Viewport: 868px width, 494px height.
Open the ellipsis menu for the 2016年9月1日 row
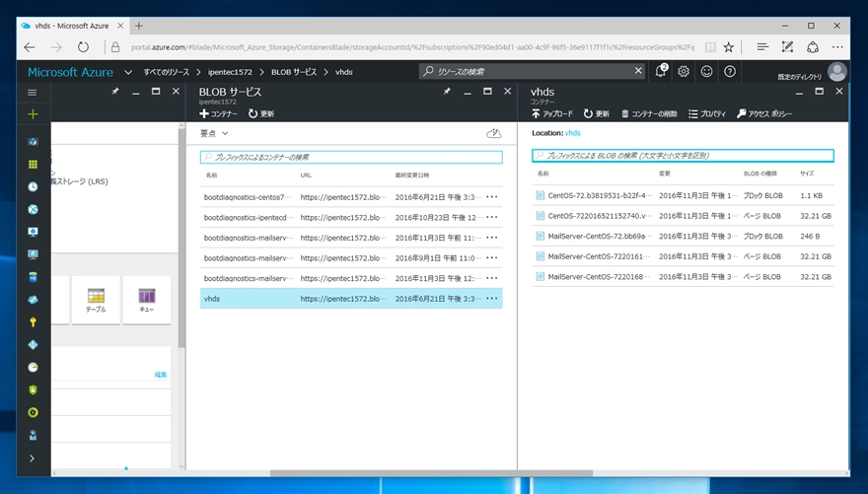[x=491, y=257]
